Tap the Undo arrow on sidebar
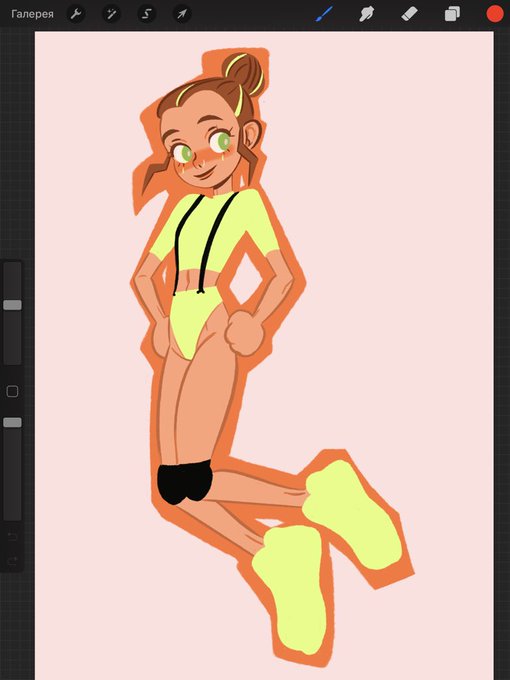 (12, 537)
